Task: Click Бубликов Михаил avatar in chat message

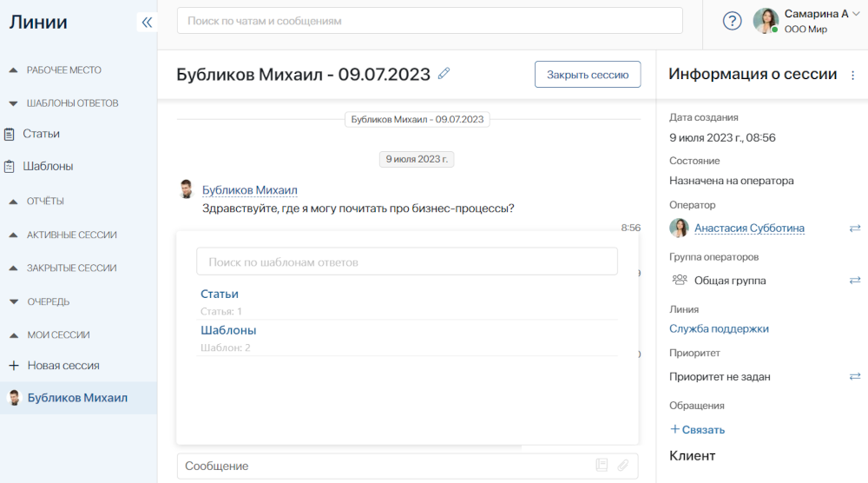Action: (x=187, y=189)
